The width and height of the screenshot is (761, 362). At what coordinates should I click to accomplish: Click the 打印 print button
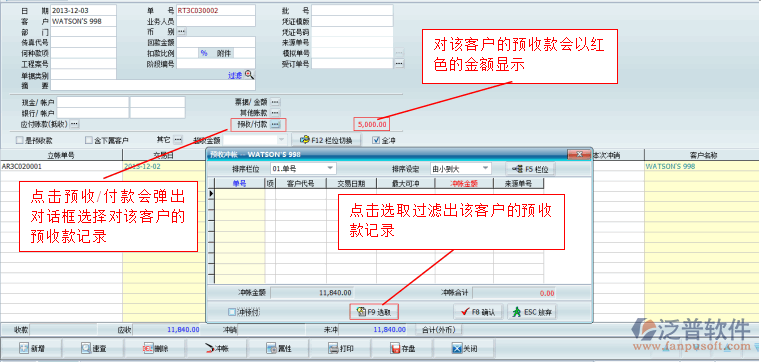coord(340,348)
